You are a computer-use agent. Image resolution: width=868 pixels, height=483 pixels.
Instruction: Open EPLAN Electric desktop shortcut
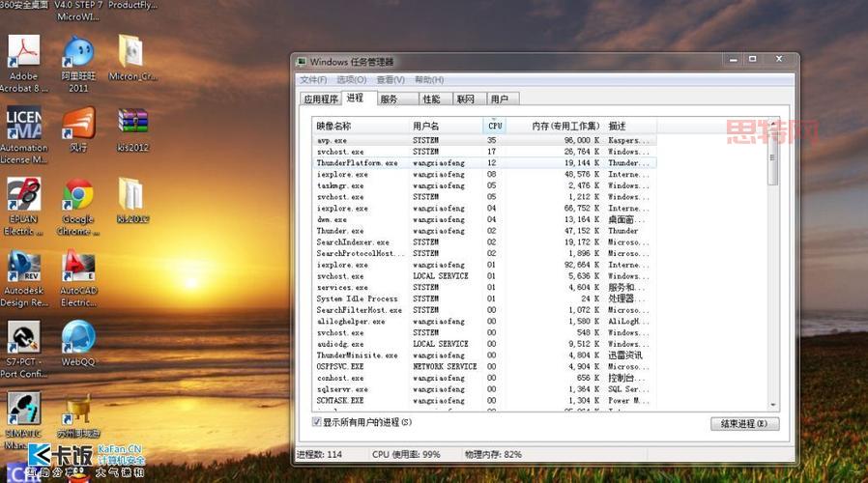[x=23, y=197]
